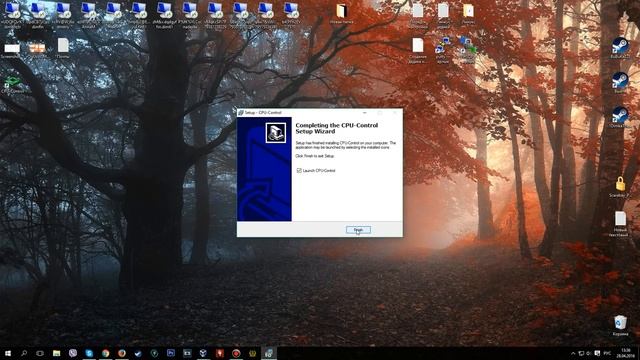The height and width of the screenshot is (360, 640).
Task: Select the Новая папка folder on desktop
Action: tap(342, 13)
